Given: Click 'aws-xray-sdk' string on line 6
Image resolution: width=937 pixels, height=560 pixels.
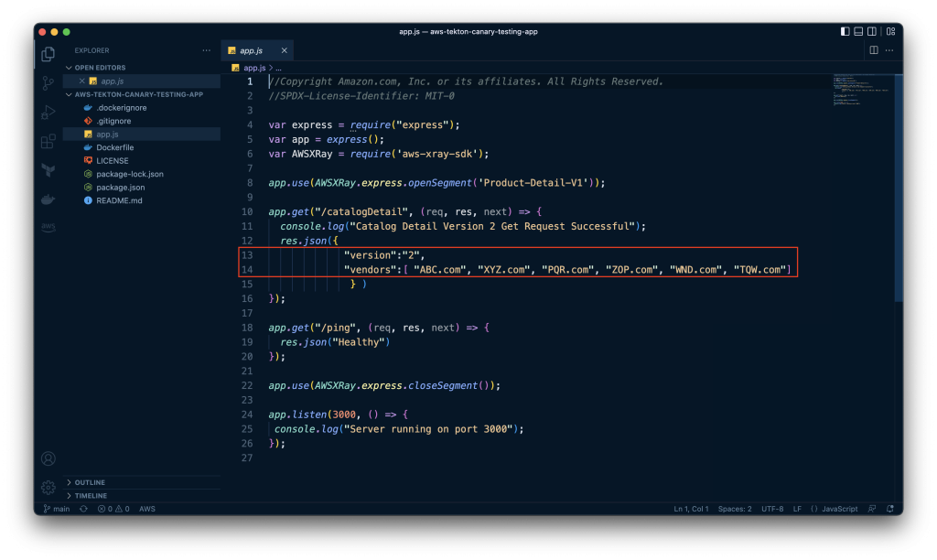Looking at the screenshot, I should click(437, 155).
